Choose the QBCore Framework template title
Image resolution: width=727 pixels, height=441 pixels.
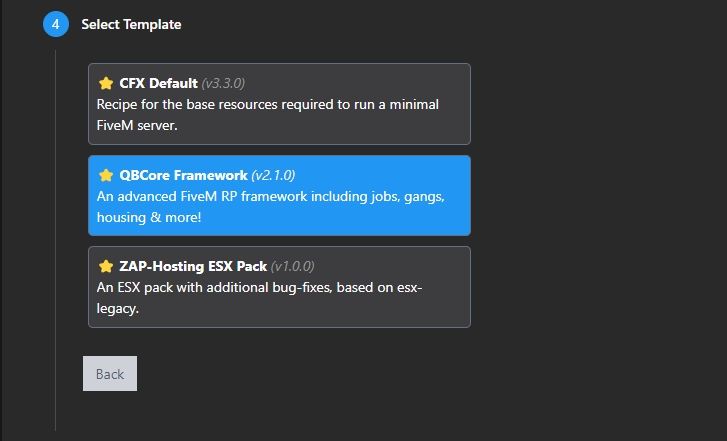pyautogui.click(x=183, y=175)
